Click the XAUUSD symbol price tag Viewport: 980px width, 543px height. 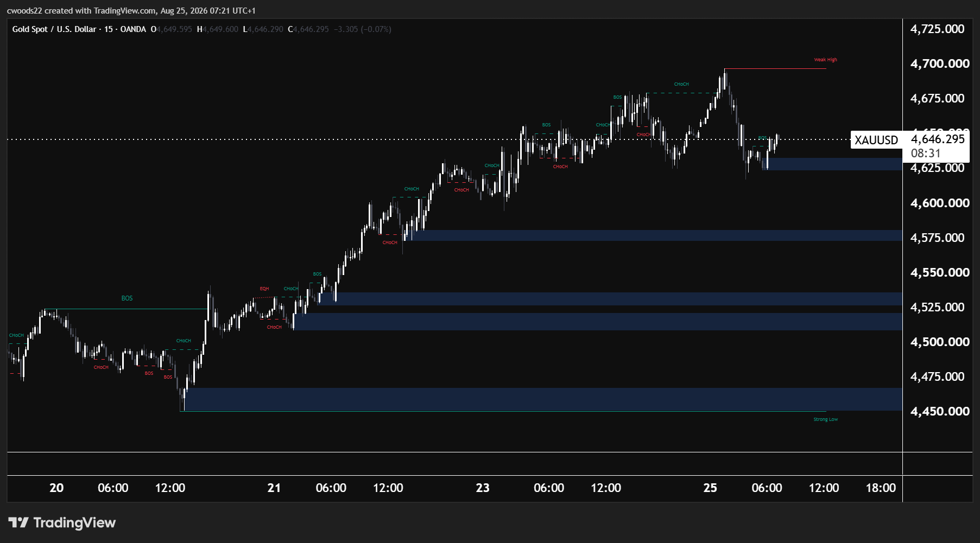(876, 140)
